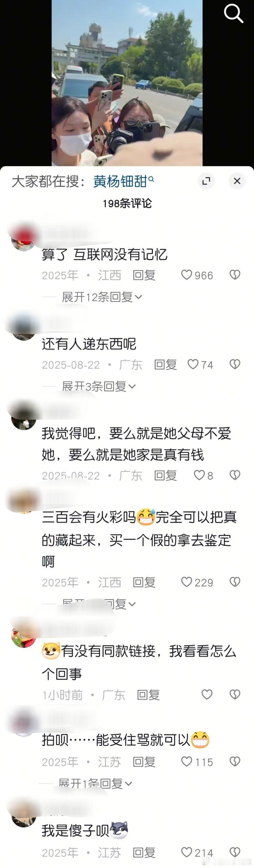Close the comments panel
Image resolution: width=254 pixels, height=868 pixels.
pyautogui.click(x=237, y=181)
